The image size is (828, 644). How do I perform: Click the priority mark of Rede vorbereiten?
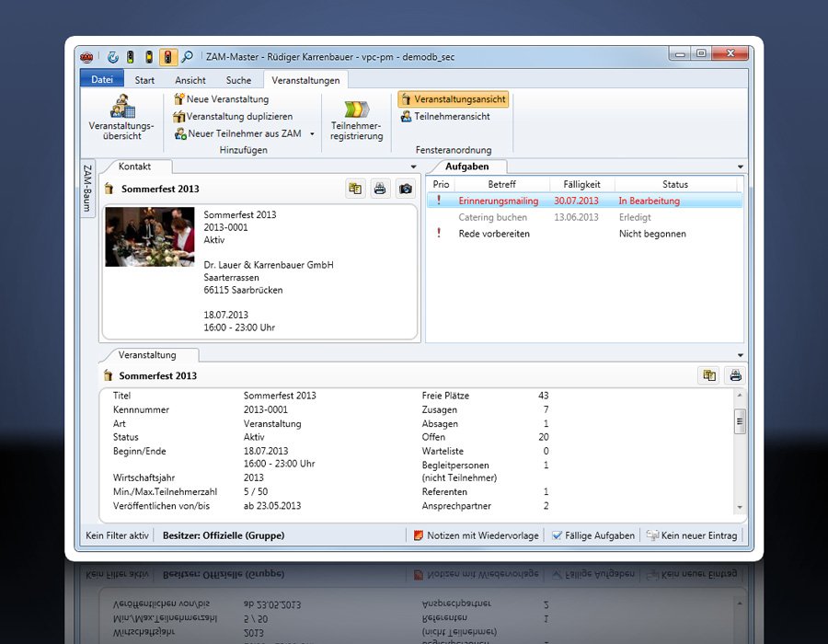pyautogui.click(x=439, y=233)
